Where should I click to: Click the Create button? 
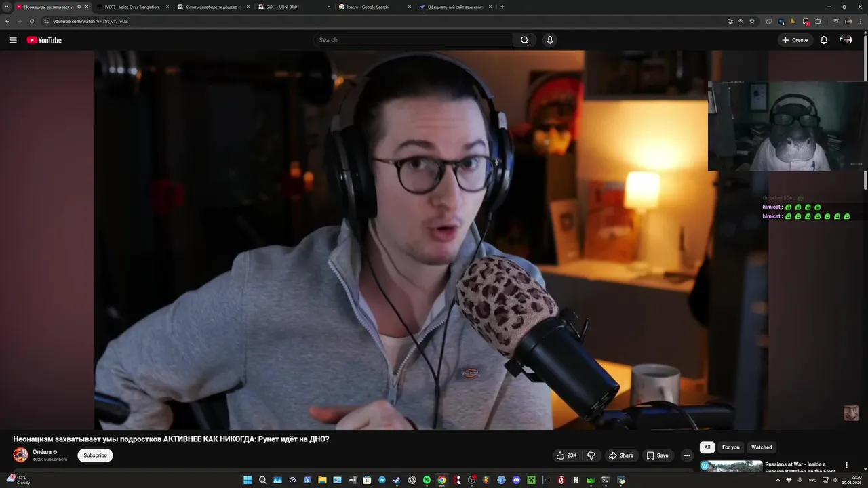click(795, 40)
